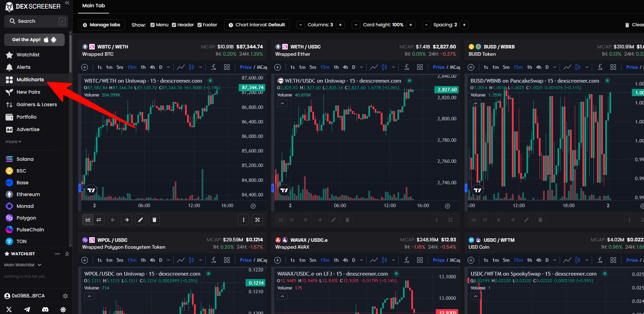Open Gainers & Losers in the sidebar
This screenshot has height=314, width=644.
pos(37,104)
